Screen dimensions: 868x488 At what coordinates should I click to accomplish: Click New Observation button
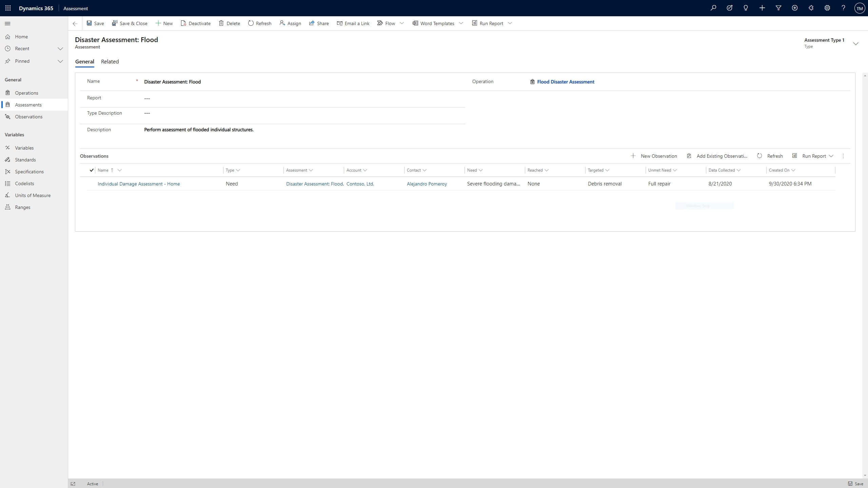coord(654,156)
